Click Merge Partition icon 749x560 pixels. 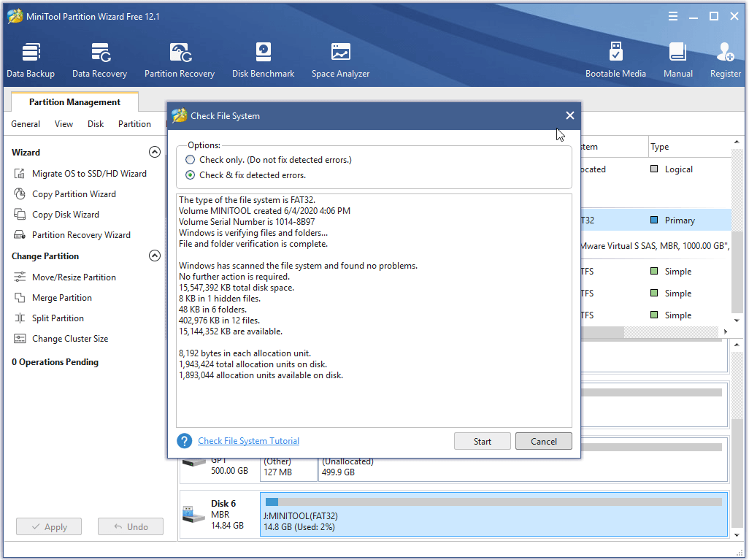20,298
